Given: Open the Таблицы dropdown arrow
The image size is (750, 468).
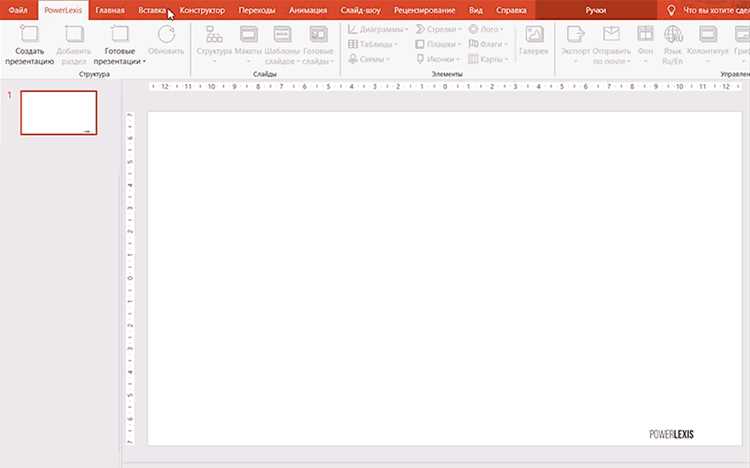Looking at the screenshot, I should (x=396, y=45).
